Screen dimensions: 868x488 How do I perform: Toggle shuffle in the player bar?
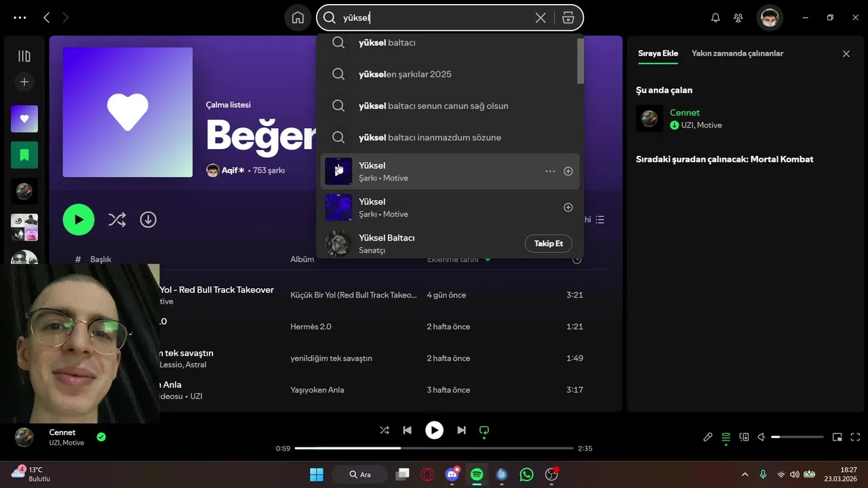coord(384,430)
